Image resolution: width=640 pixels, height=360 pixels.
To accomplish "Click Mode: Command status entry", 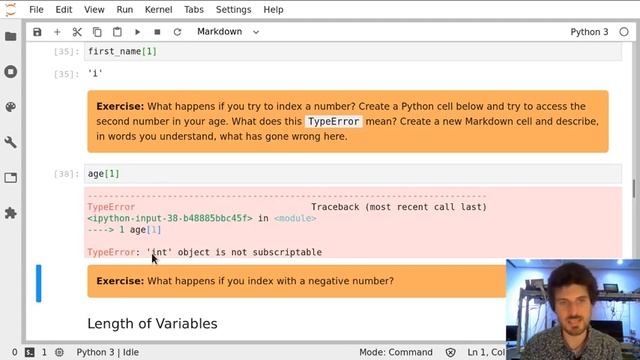I will click(x=396, y=352).
